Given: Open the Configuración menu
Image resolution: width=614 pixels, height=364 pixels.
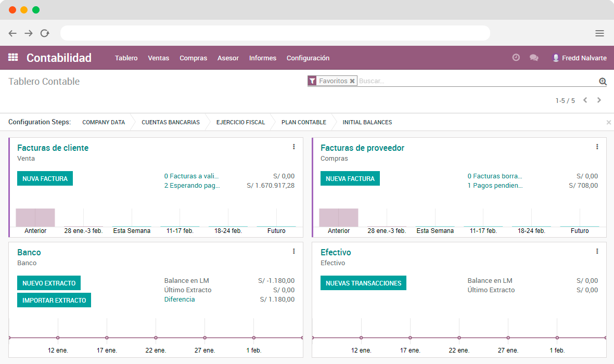Looking at the screenshot, I should (308, 58).
